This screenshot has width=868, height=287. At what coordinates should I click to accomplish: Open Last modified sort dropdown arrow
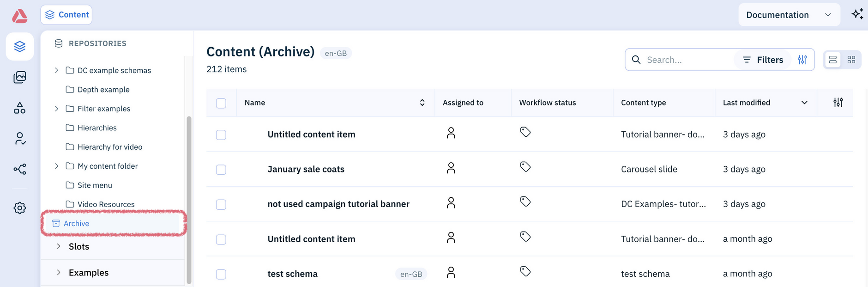804,103
